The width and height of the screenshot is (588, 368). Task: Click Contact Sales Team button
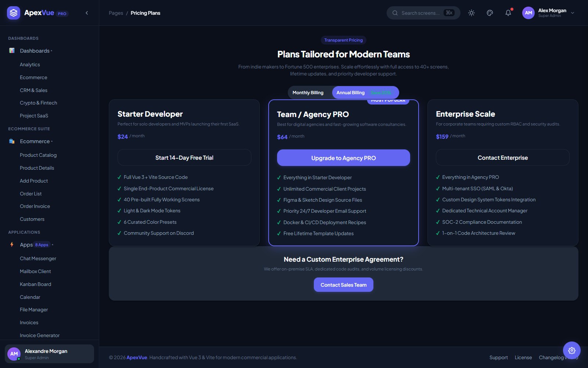pos(344,285)
